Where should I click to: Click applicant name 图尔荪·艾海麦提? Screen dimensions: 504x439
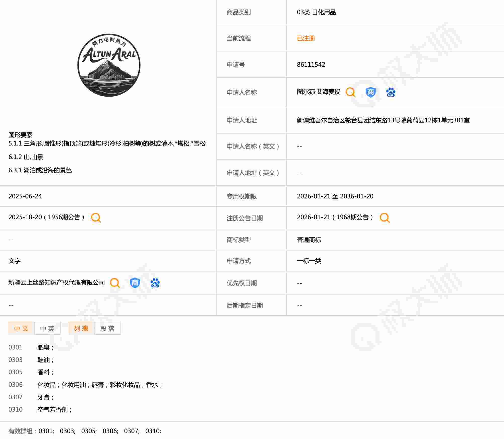319,92
